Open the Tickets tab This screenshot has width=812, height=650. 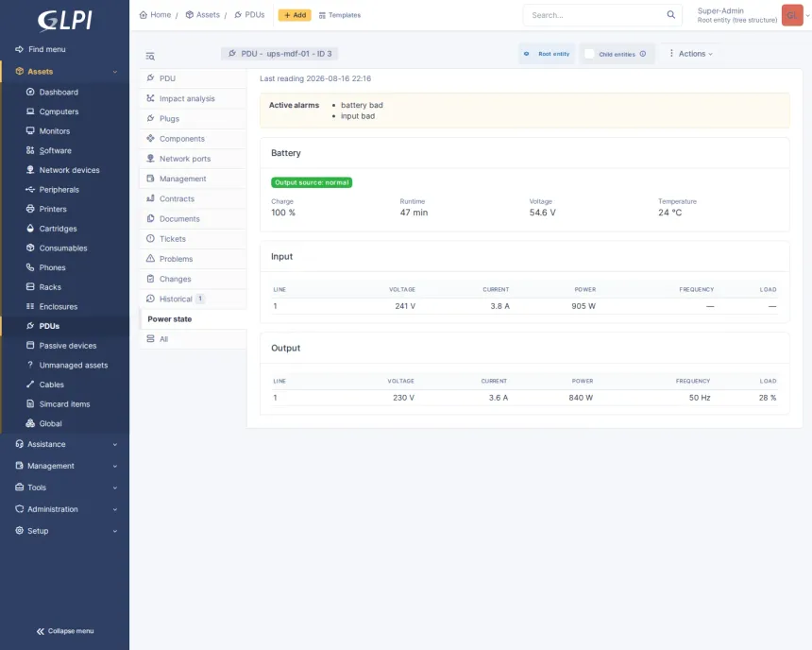coord(193,239)
